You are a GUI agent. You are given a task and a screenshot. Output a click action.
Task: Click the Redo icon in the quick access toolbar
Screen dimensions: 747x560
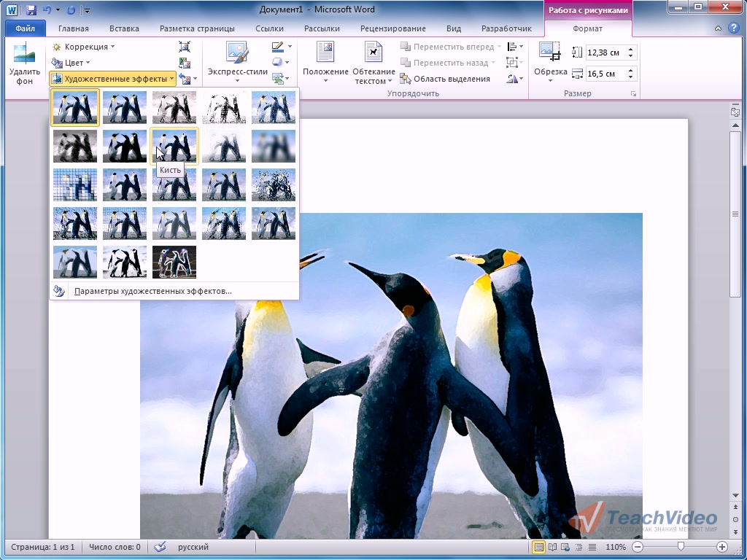[71, 9]
